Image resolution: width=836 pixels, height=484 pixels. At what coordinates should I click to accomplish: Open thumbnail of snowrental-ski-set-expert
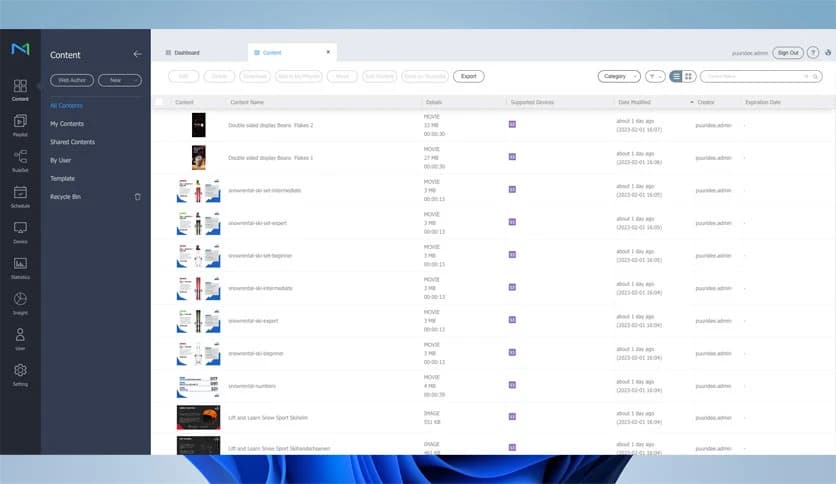198,223
